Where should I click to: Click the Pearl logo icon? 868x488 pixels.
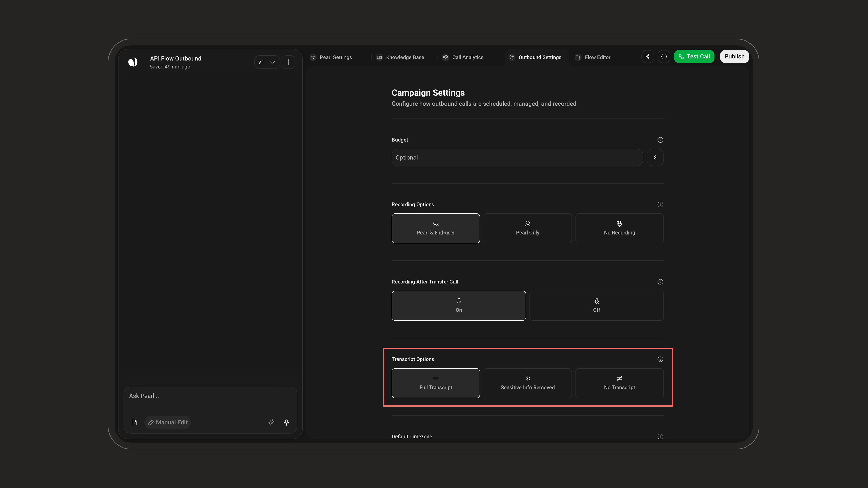pos(133,62)
